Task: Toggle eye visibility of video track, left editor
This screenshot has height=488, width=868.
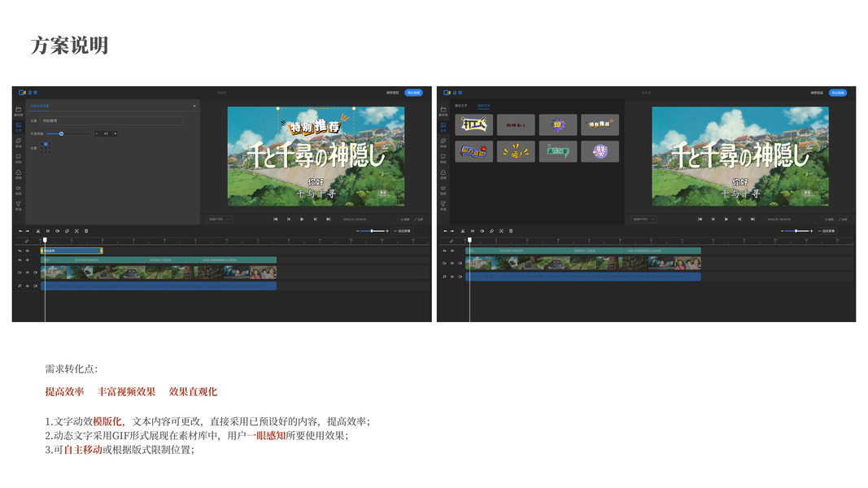Action: pos(27,272)
